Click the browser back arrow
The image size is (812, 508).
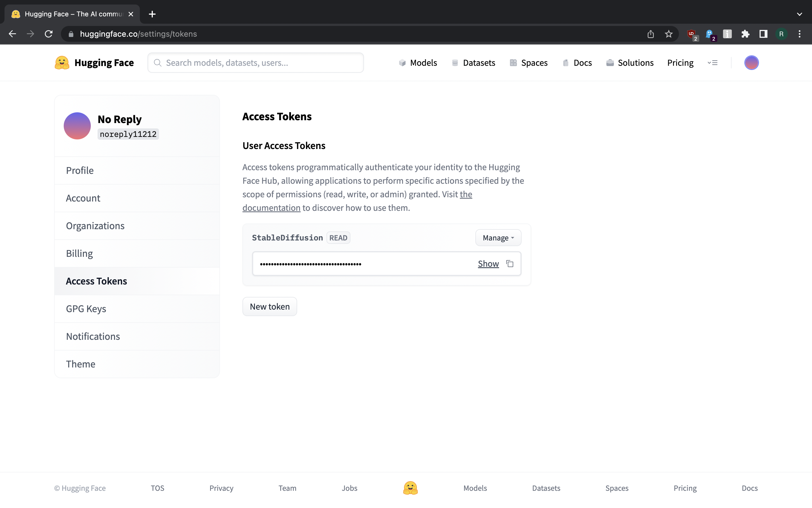(x=12, y=34)
